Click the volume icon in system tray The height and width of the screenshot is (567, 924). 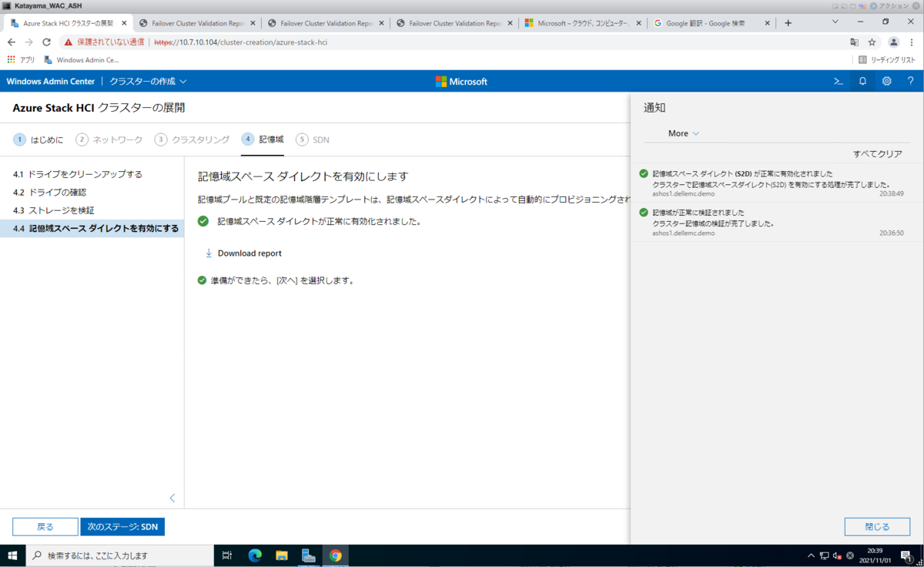click(837, 555)
